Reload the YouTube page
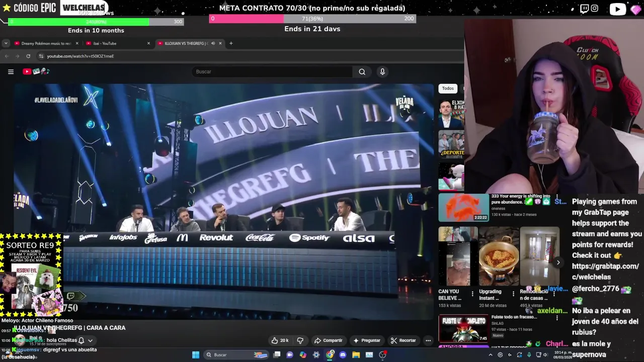This screenshot has height=362, width=644. click(x=28, y=56)
